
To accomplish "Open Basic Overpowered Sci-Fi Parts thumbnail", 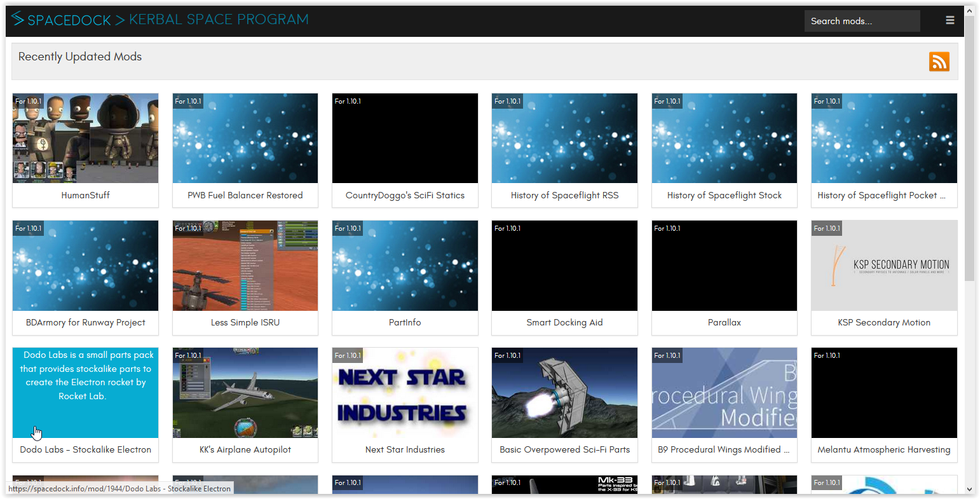I will (564, 392).
